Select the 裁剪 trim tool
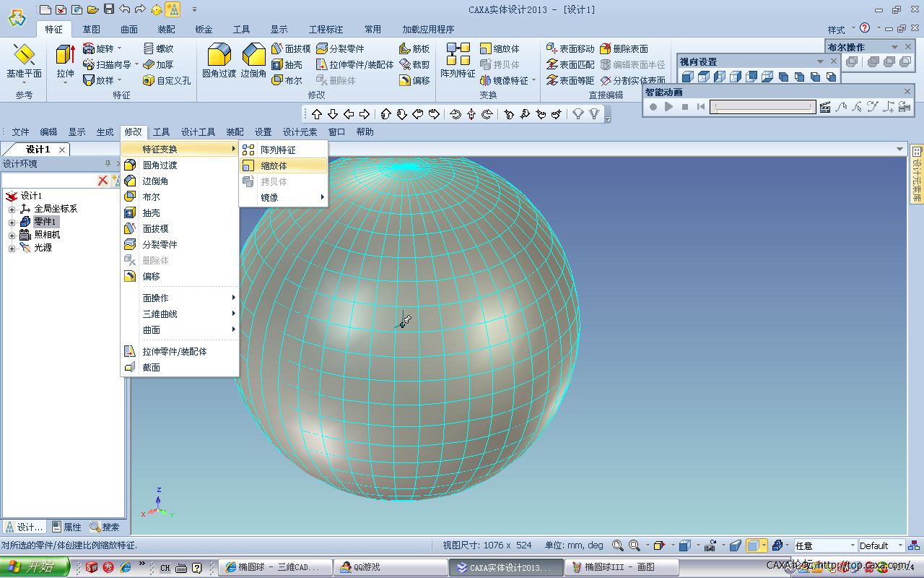This screenshot has width=924, height=578. pyautogui.click(x=414, y=64)
